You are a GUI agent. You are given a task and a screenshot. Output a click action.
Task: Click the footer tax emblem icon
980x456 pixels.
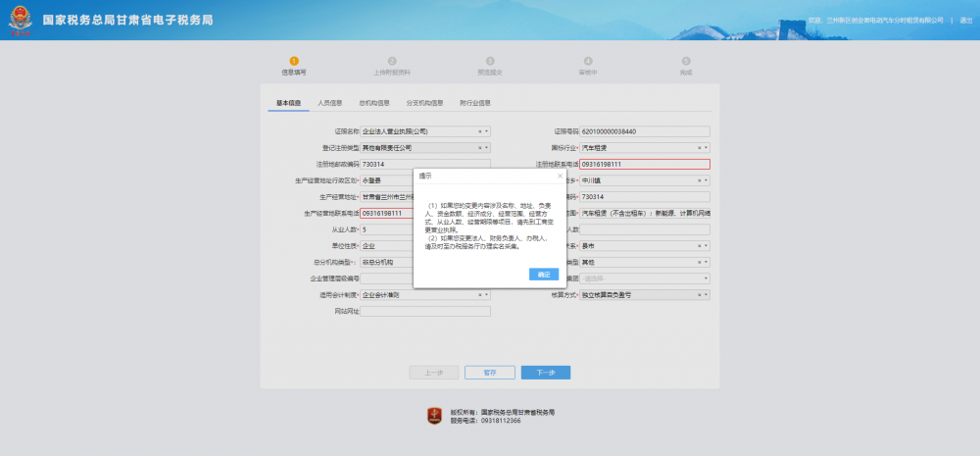pyautogui.click(x=434, y=416)
